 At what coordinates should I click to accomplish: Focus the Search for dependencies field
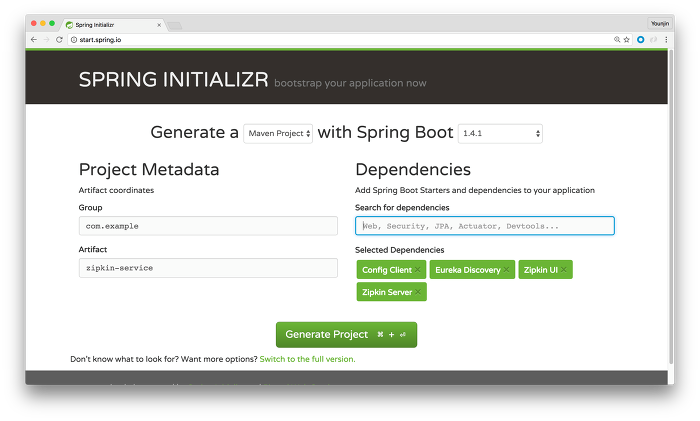click(484, 226)
